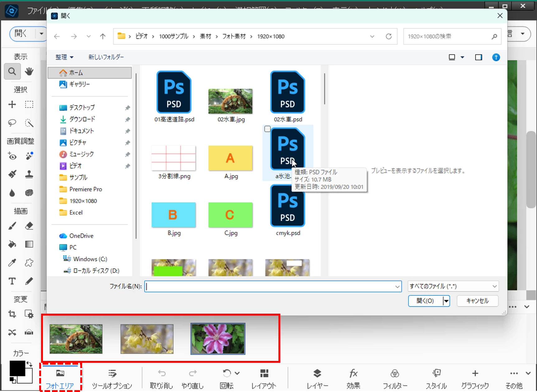Viewport: 537px width, 392px height.
Task: Select the Hand tool
Action: (x=29, y=71)
